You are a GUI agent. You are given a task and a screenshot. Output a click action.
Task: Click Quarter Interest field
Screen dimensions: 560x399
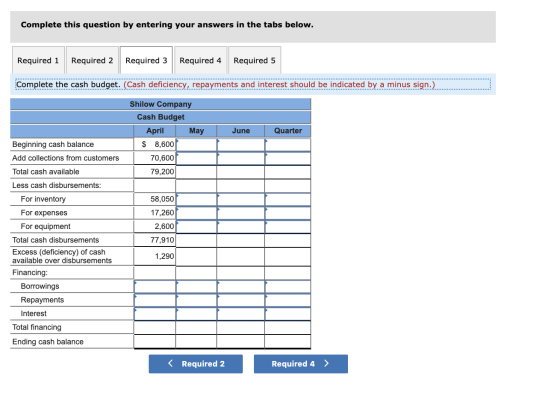[x=288, y=314]
